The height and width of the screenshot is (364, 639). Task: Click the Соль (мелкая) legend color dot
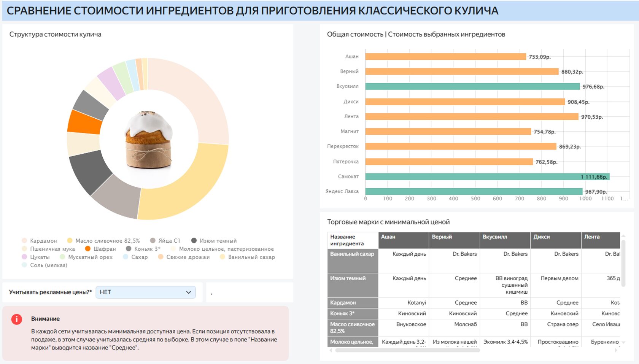point(24,265)
